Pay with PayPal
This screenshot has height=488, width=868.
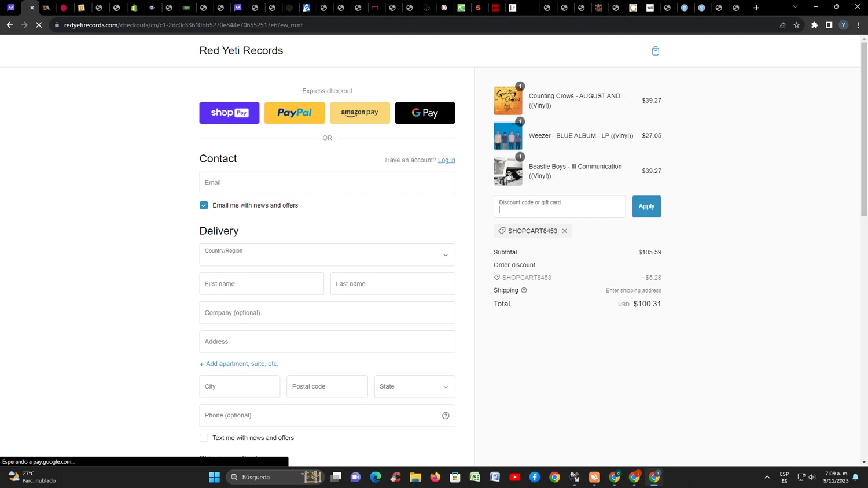tap(295, 113)
